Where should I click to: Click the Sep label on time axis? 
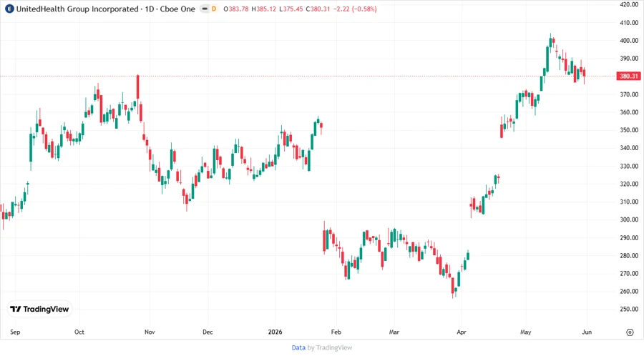point(15,332)
